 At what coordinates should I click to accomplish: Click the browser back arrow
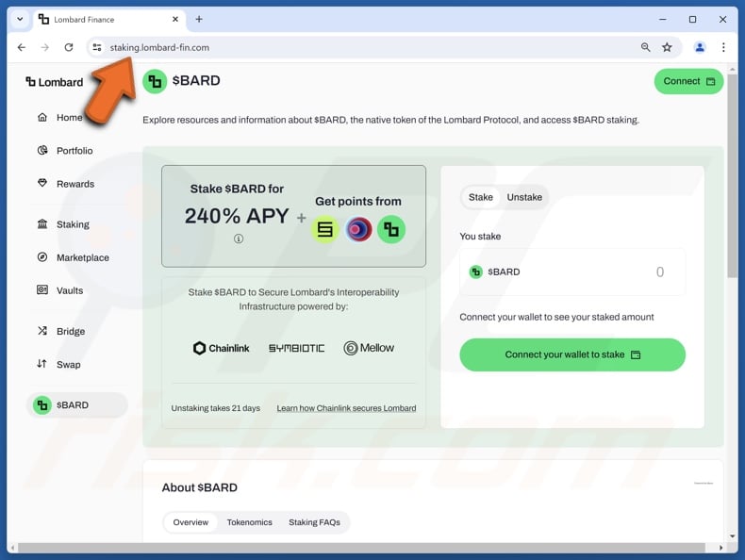click(x=22, y=47)
